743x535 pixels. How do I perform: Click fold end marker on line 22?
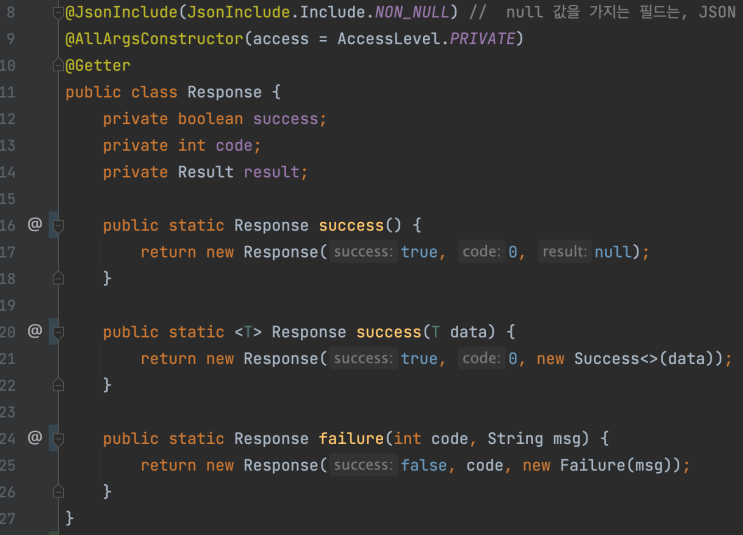[x=58, y=385]
